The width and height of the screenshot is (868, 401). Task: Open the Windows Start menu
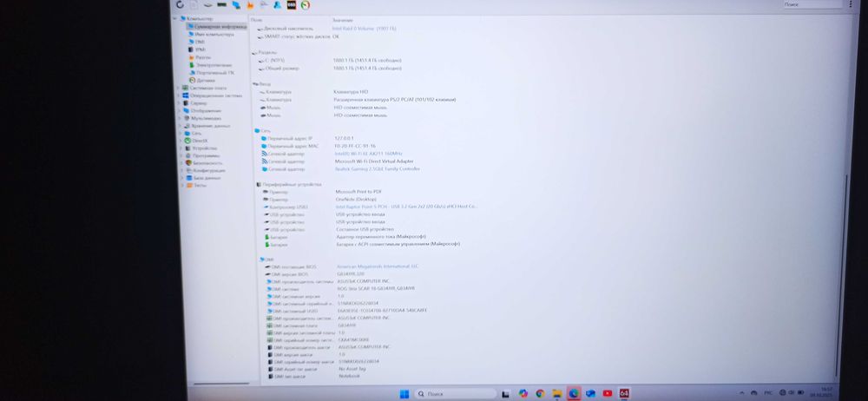pos(404,393)
